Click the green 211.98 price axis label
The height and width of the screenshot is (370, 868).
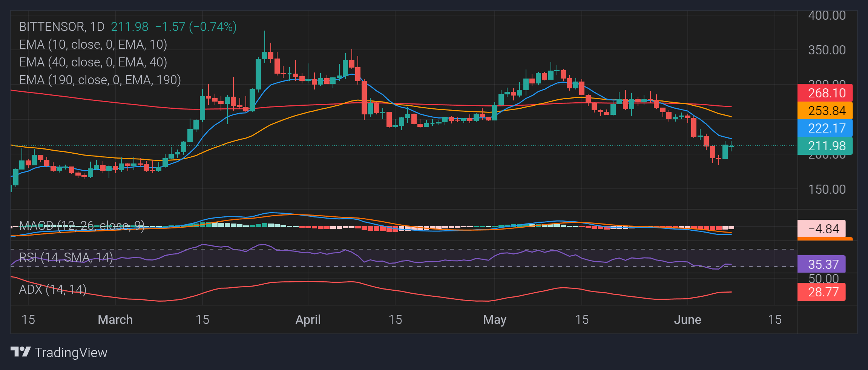click(825, 146)
